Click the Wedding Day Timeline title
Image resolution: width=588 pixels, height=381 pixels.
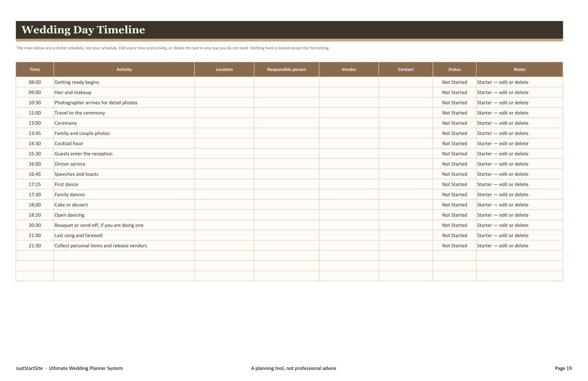pyautogui.click(x=83, y=30)
